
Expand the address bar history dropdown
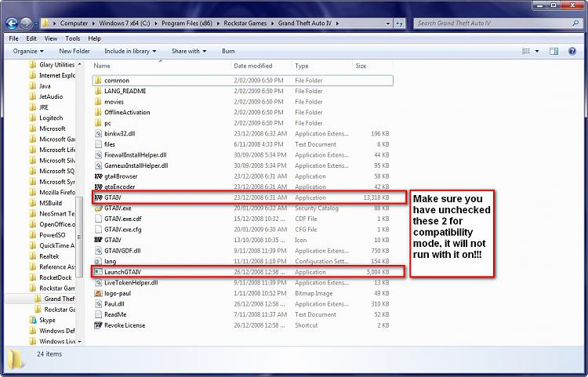tap(388, 24)
